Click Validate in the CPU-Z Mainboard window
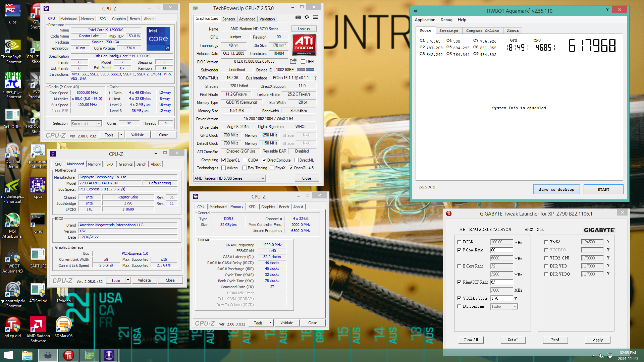This screenshot has width=644, height=362. (x=144, y=280)
